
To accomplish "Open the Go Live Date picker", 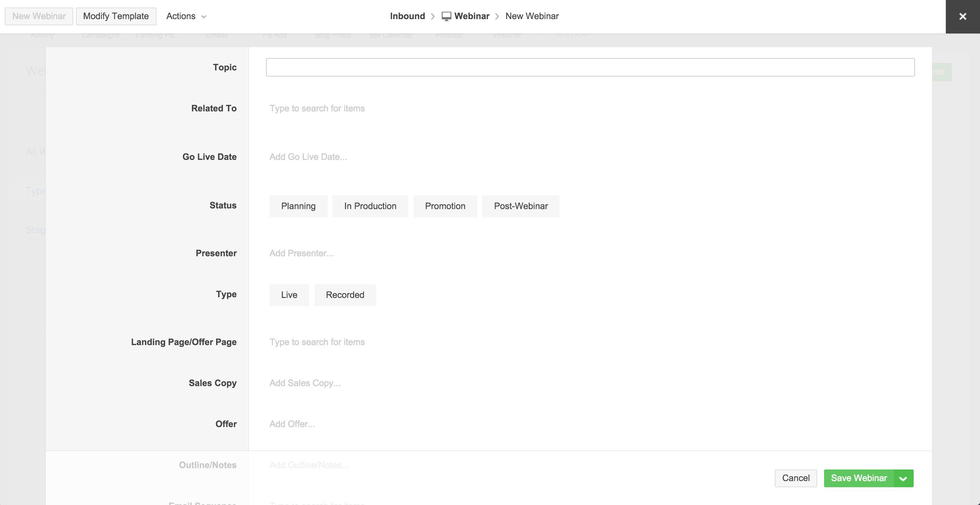I will (x=308, y=157).
